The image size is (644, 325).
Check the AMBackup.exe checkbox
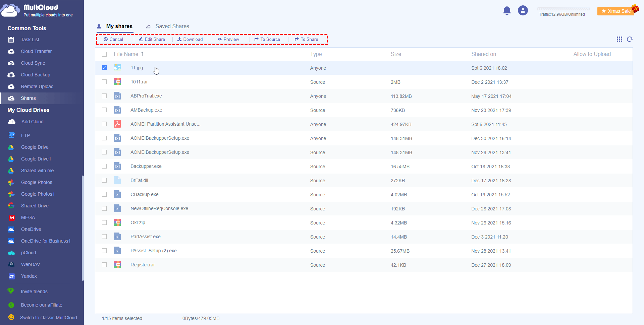click(x=104, y=110)
